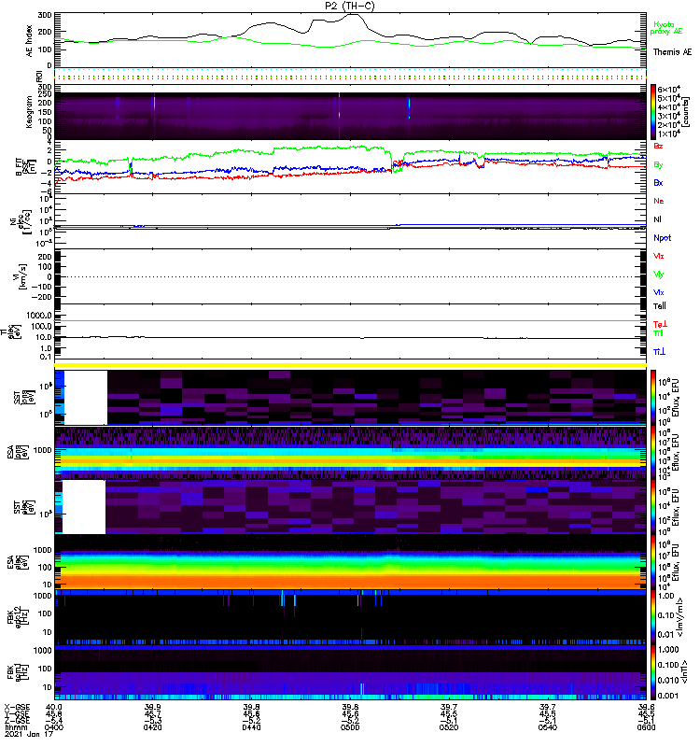
Task: Click the 0400 time tick label
Action: tap(54, 727)
